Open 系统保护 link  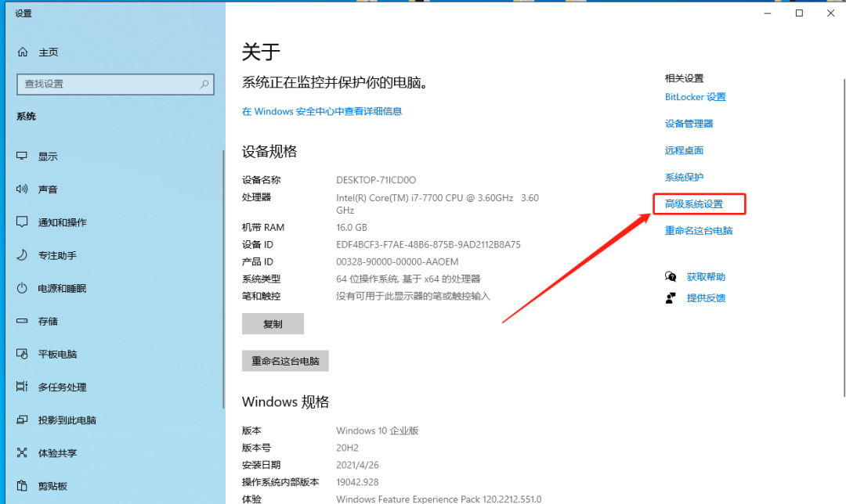[x=684, y=177]
